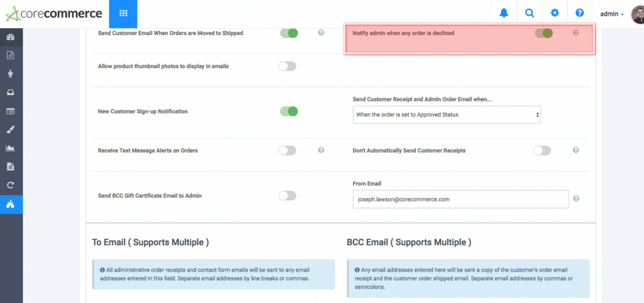
Task: Open the area chart reports icon
Action: (x=11, y=148)
